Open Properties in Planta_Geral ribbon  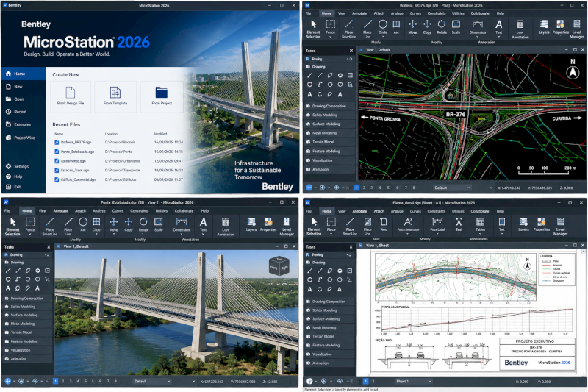tap(542, 224)
